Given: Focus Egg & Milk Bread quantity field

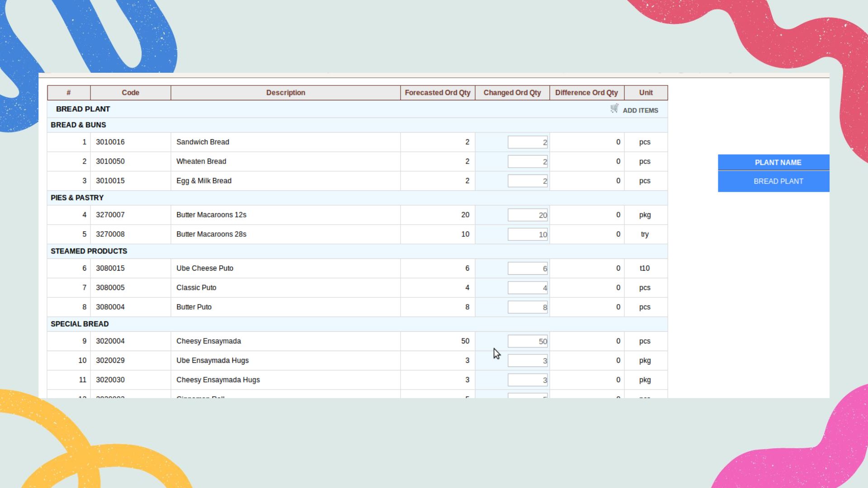Looking at the screenshot, I should [x=527, y=181].
